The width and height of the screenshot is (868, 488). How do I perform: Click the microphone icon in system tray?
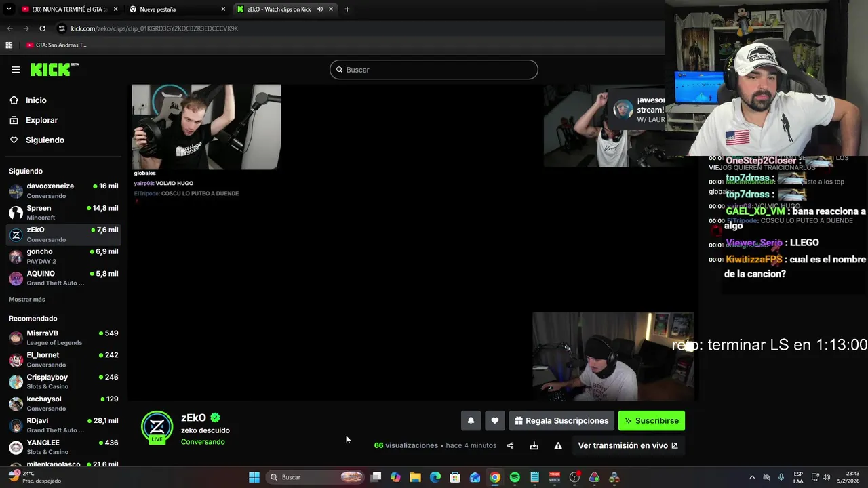(x=781, y=477)
